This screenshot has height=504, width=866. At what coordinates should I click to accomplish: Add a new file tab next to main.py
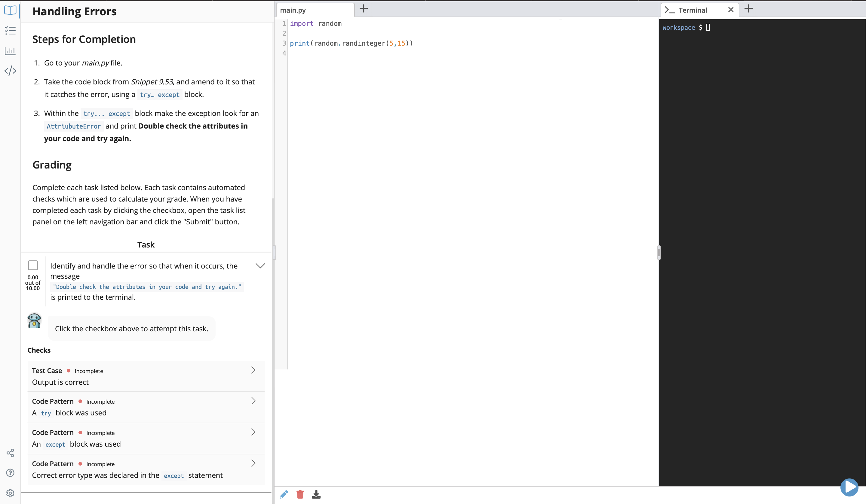pos(364,9)
